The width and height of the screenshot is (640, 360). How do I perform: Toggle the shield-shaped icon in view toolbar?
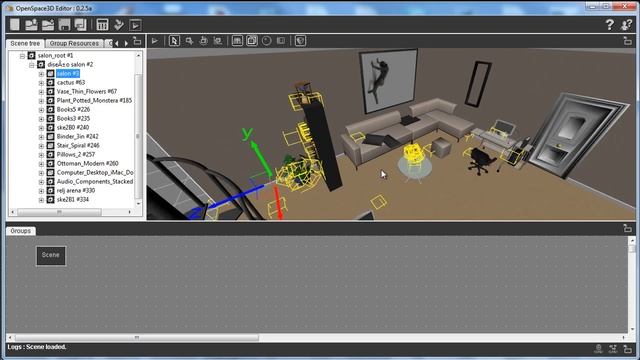[x=300, y=41]
